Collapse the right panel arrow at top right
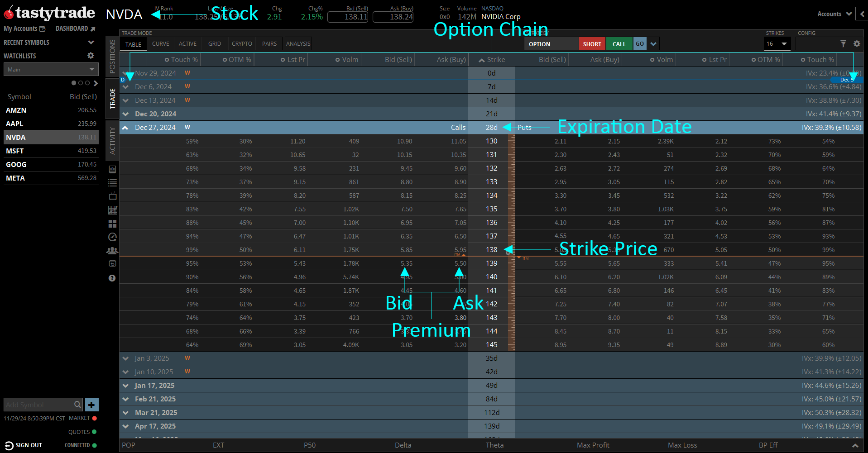 862,14
